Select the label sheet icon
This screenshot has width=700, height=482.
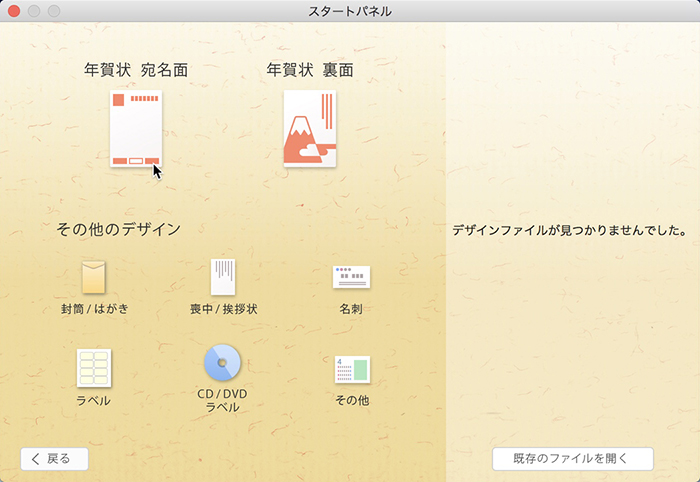(94, 367)
